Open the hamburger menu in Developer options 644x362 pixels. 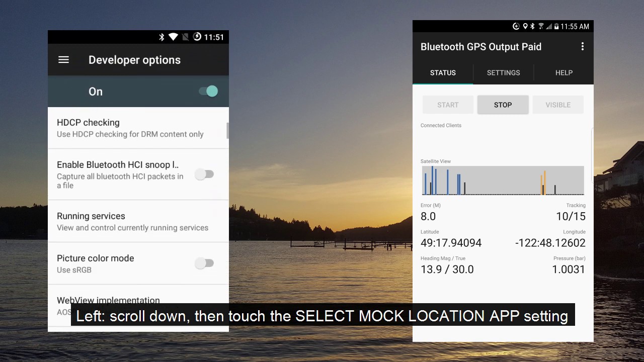(x=63, y=60)
